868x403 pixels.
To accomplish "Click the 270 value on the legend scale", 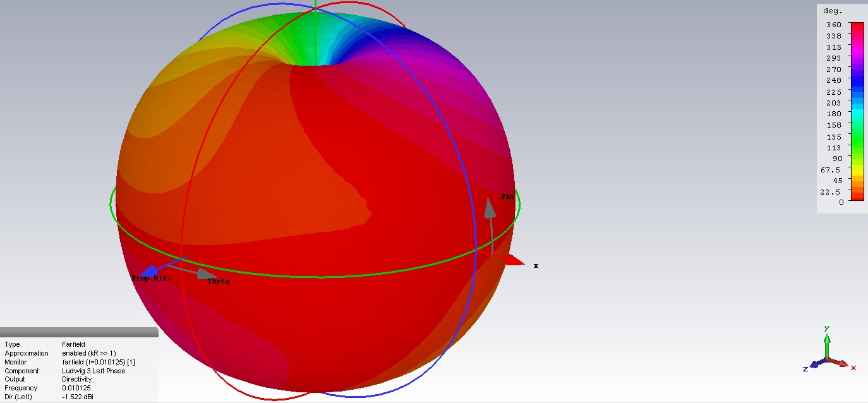I will point(834,69).
